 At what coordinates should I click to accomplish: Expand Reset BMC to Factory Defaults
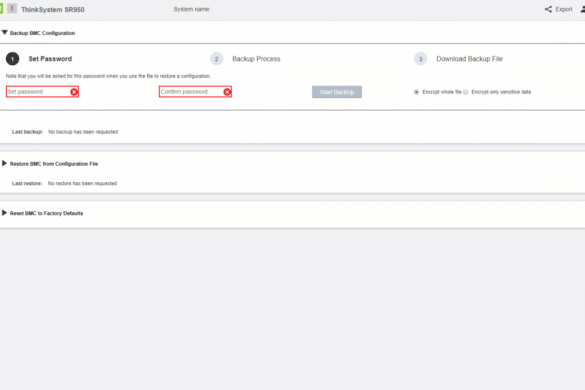pyautogui.click(x=4, y=213)
